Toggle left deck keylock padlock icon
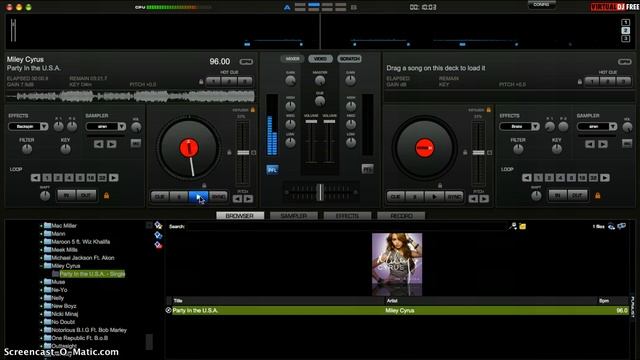640x360 pixels. (229, 152)
